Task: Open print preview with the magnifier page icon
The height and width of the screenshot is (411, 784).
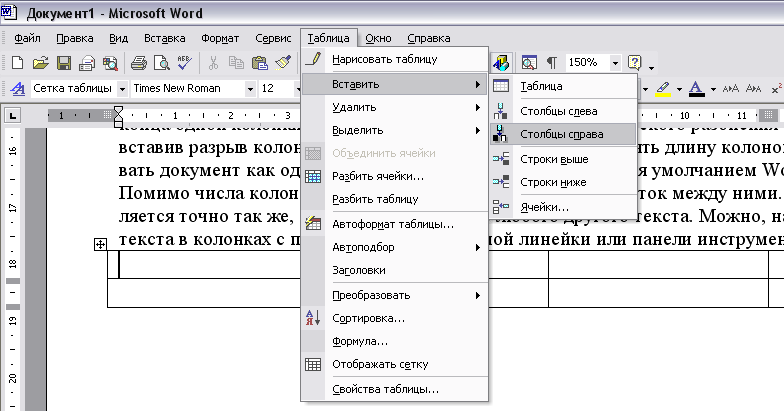Action: (x=162, y=62)
